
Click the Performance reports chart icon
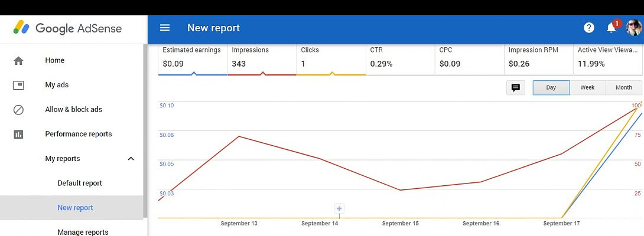(x=18, y=135)
